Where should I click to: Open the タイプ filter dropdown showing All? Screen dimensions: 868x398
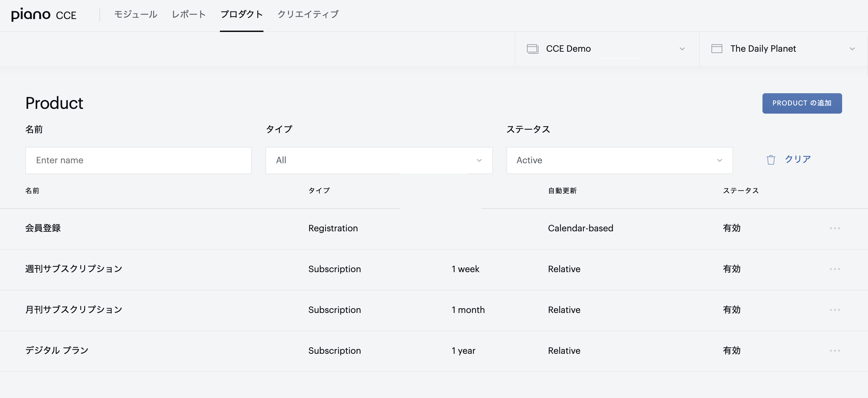click(x=379, y=161)
